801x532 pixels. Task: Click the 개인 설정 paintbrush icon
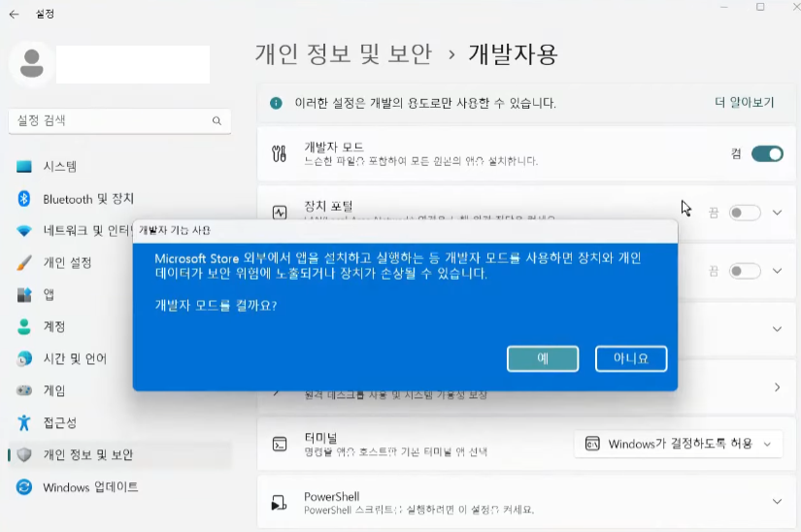click(24, 262)
